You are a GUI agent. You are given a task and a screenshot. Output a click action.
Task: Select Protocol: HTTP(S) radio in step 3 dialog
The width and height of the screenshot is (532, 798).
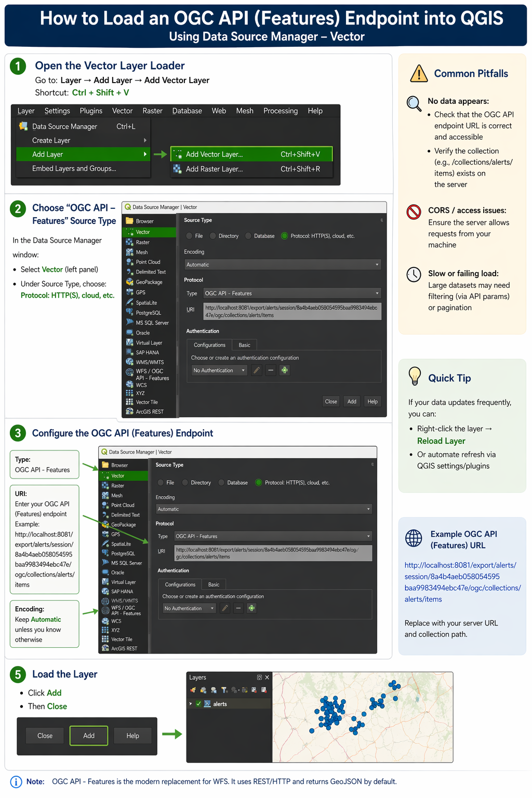pos(258,483)
